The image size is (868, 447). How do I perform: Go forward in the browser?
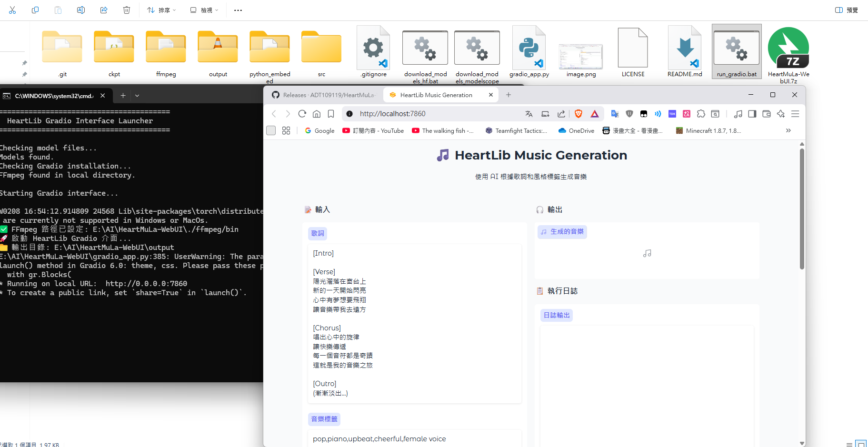click(x=288, y=114)
